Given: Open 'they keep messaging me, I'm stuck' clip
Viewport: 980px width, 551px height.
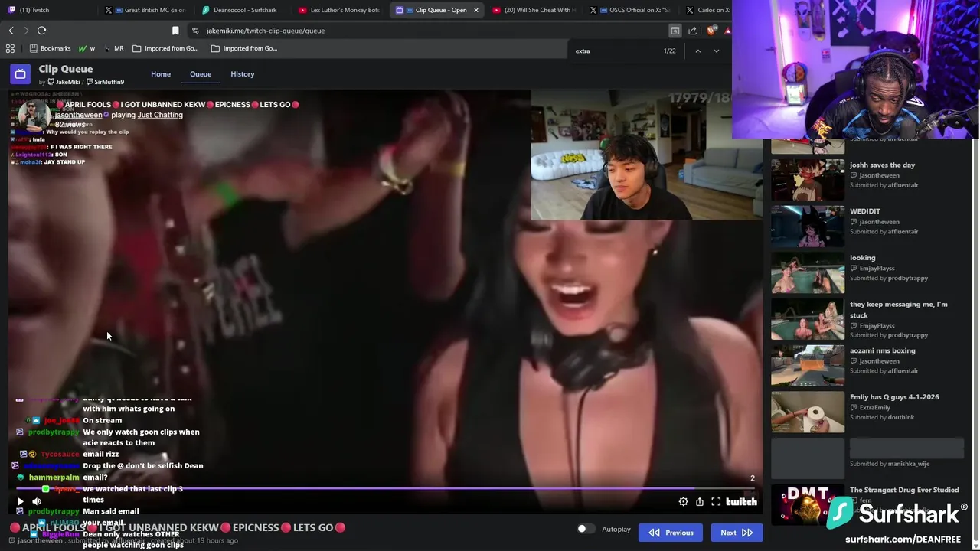Looking at the screenshot, I should [898, 309].
